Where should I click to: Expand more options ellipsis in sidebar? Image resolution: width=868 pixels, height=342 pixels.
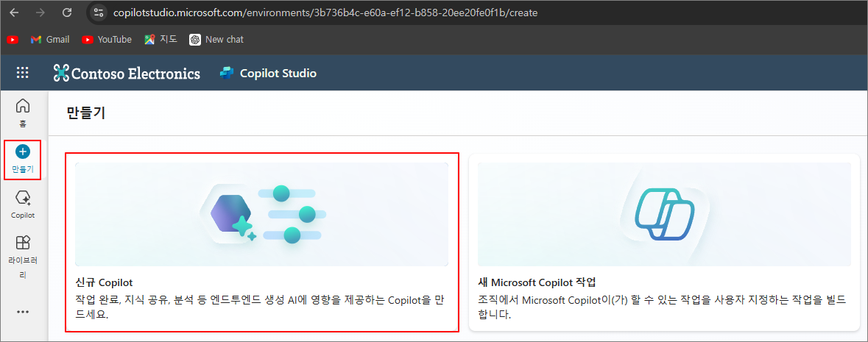click(x=23, y=312)
